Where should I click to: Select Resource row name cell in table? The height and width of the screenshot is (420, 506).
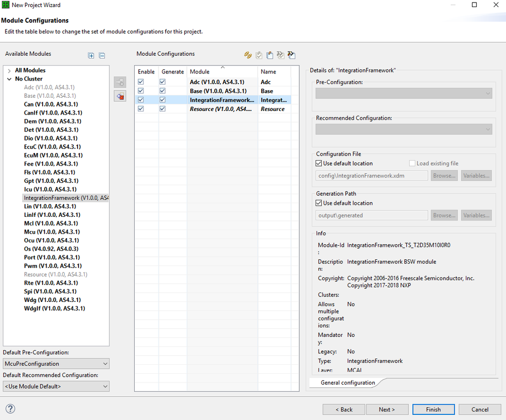click(275, 109)
